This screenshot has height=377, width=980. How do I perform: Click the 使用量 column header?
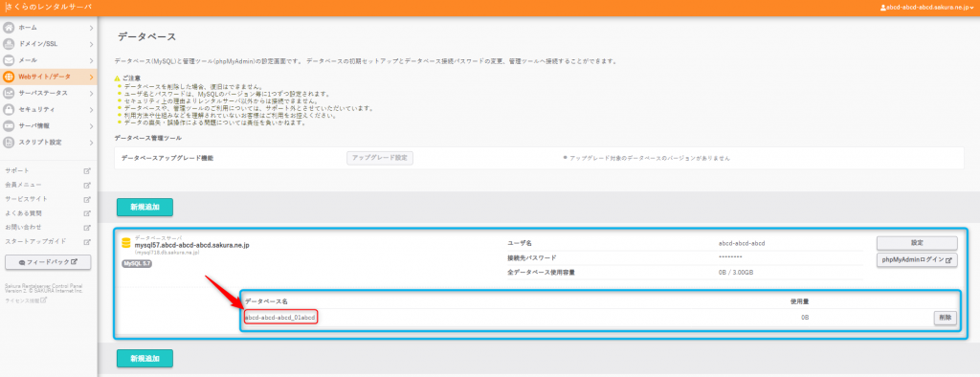tap(799, 301)
